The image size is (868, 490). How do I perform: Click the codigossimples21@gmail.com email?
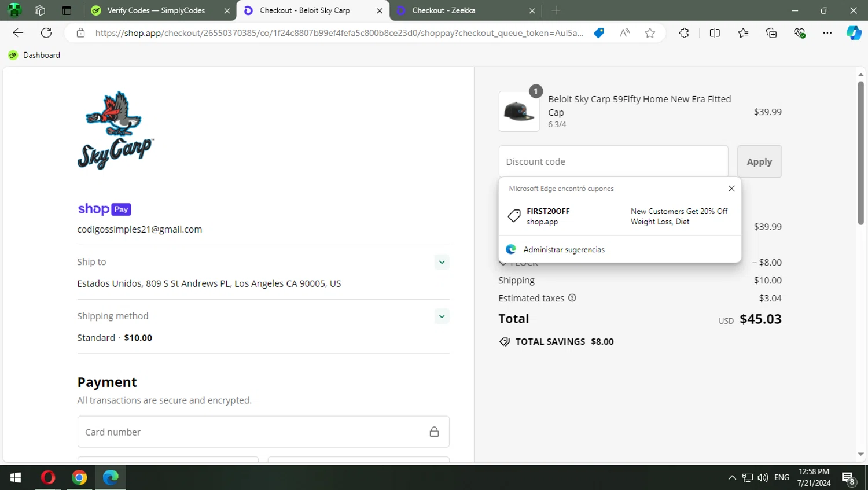139,229
